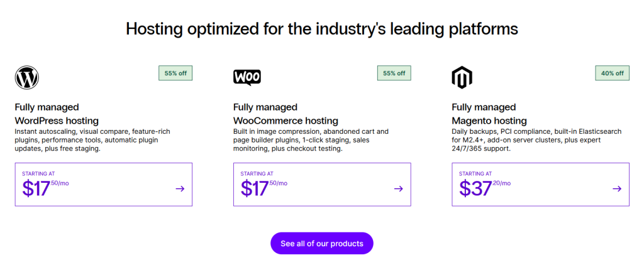Click the WordPress logo icon
Image resolution: width=644 pixels, height=265 pixels.
(27, 77)
